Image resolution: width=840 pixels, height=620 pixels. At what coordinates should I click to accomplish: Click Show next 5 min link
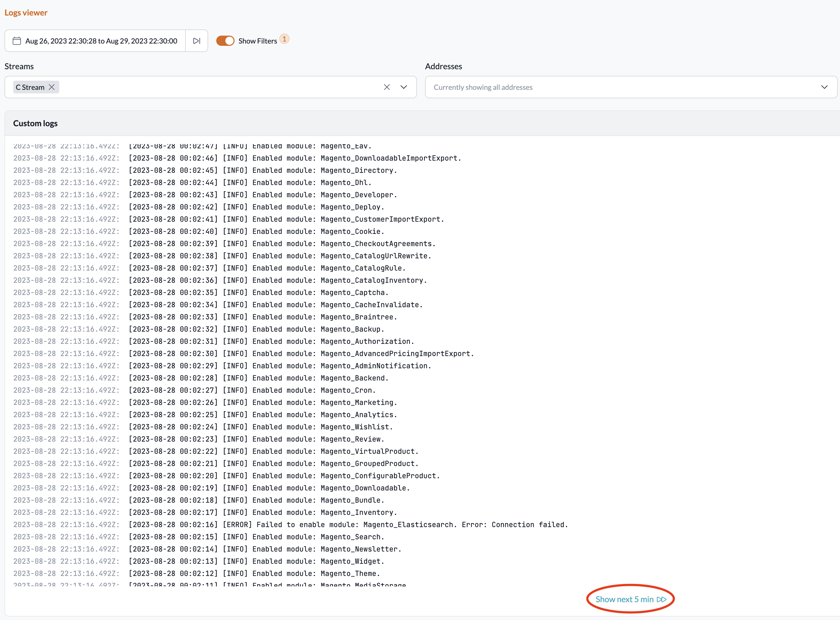(x=624, y=599)
